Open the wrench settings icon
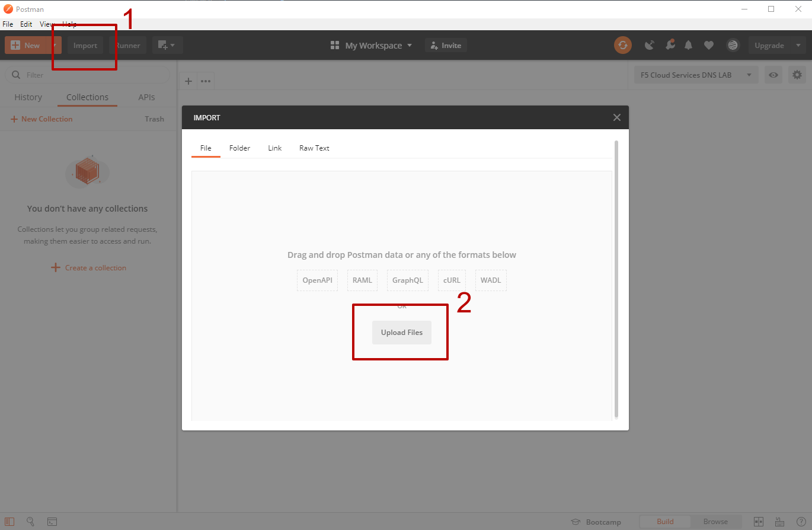This screenshot has height=530, width=812. pyautogui.click(x=670, y=45)
